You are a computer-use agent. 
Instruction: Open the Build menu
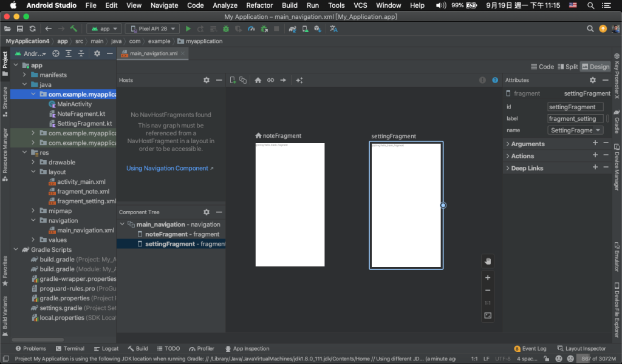(290, 5)
